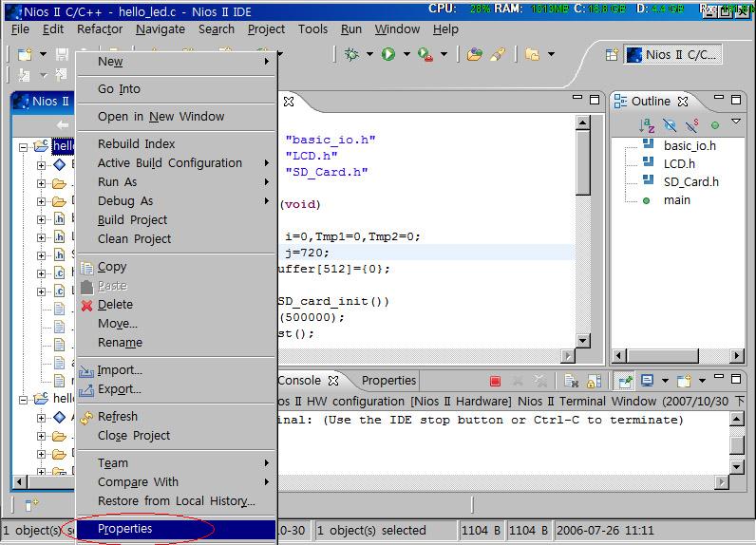Click the Open Perspective icon

(x=612, y=54)
